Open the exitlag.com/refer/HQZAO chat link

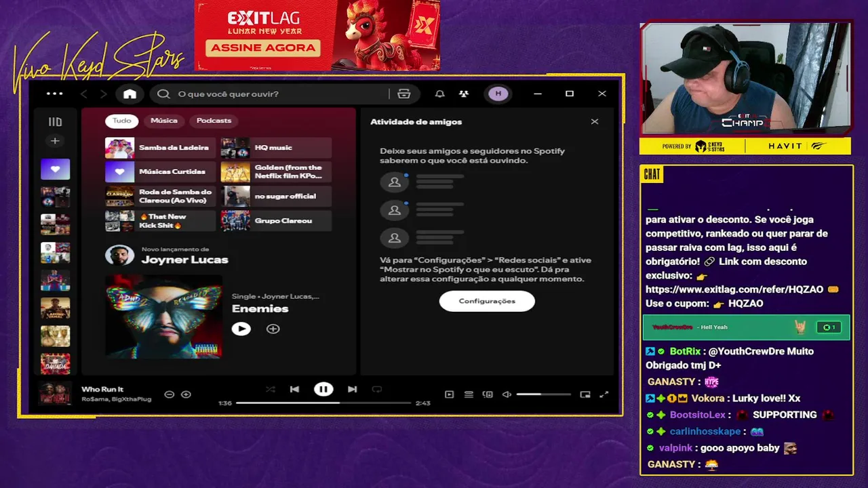[x=734, y=289]
